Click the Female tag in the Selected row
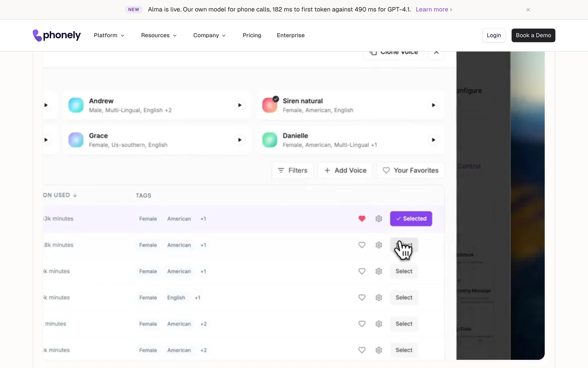 coord(148,219)
